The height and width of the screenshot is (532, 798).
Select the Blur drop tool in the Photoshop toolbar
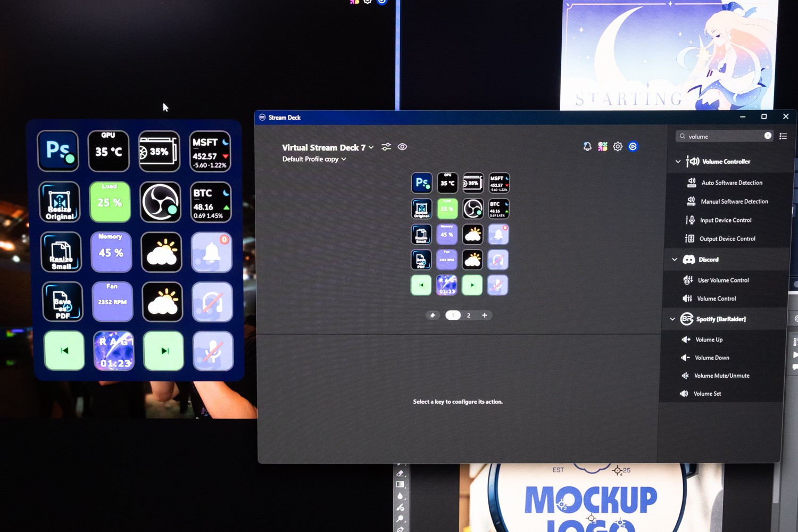pyautogui.click(x=400, y=496)
